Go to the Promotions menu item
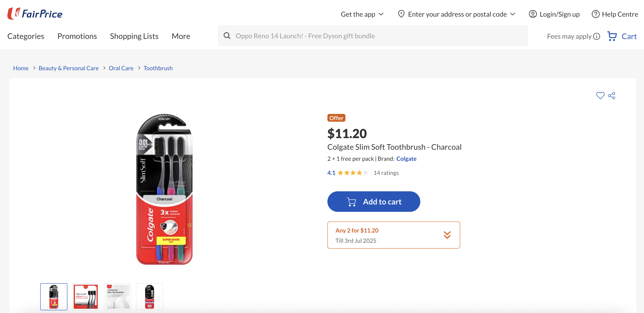 (x=77, y=36)
